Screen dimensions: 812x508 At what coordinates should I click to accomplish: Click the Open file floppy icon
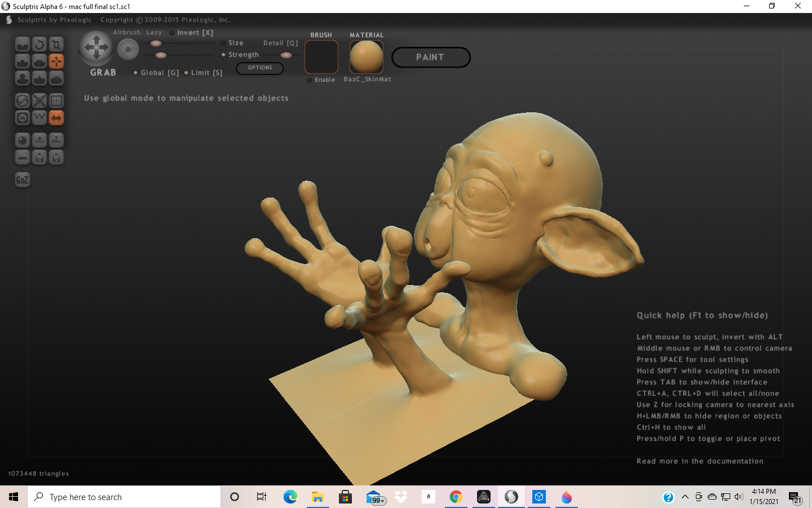coord(39,157)
